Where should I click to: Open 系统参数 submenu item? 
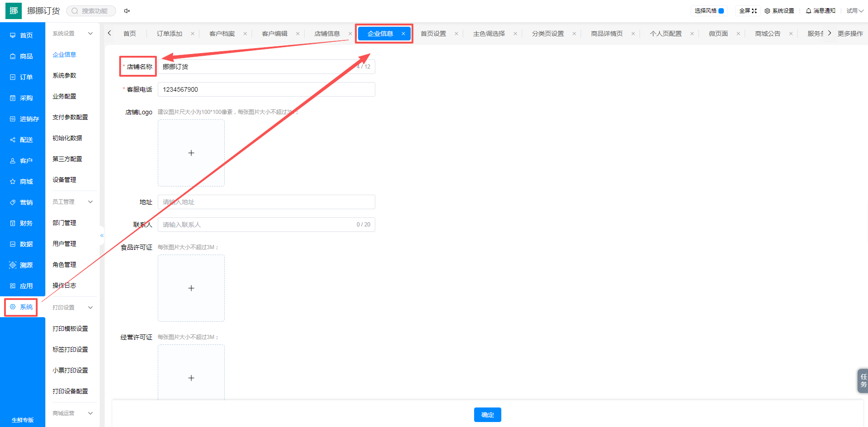pos(64,75)
